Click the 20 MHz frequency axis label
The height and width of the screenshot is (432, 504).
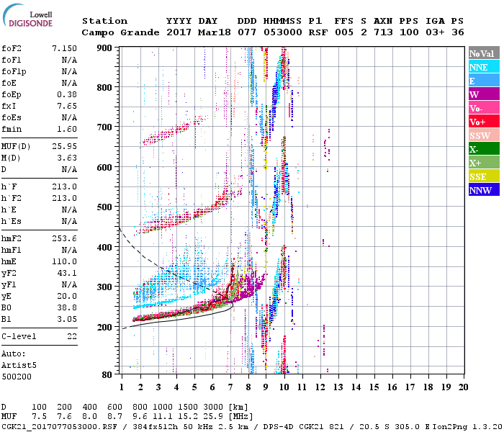pyautogui.click(x=463, y=387)
